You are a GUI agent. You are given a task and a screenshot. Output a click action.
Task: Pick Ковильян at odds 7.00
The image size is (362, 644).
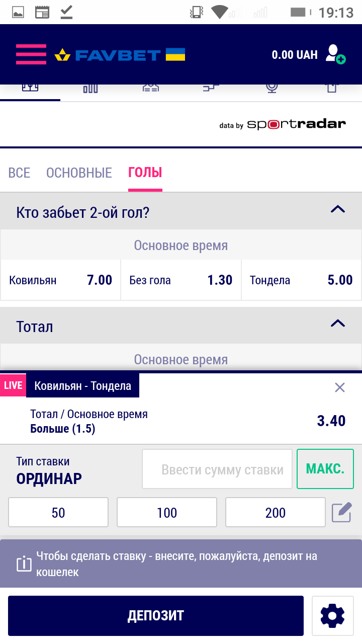coord(60,280)
